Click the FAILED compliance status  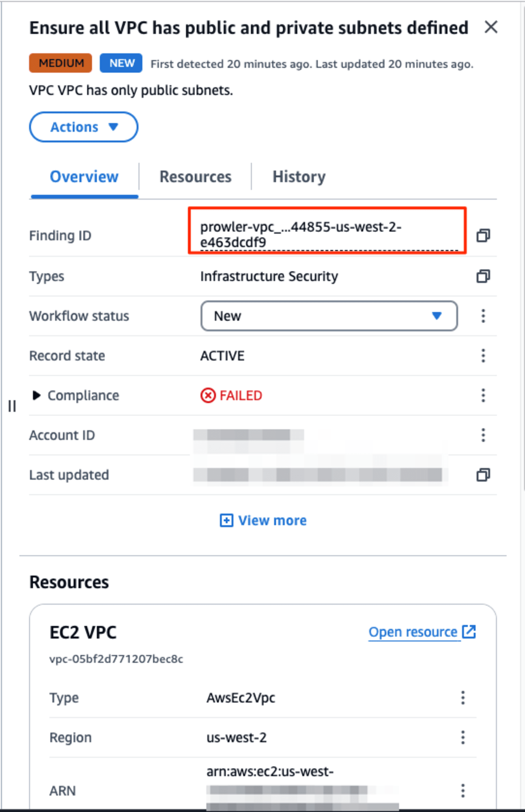point(241,395)
